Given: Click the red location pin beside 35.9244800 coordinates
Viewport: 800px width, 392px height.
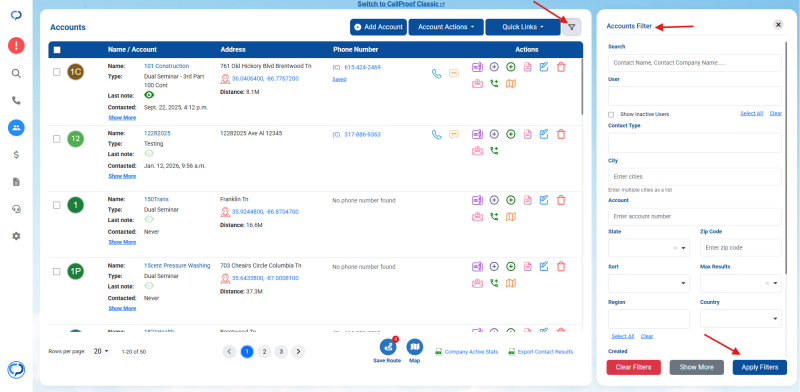Looking at the screenshot, I should tap(225, 212).
